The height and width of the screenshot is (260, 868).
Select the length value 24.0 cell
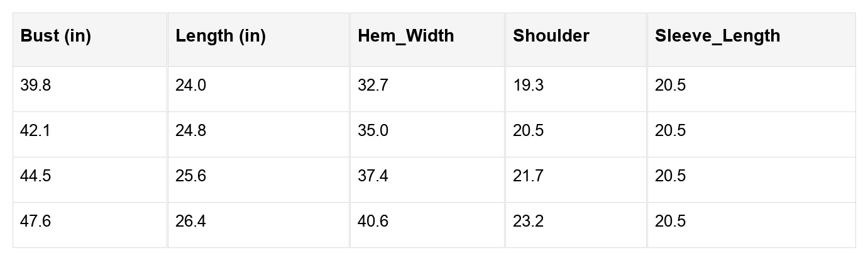click(x=190, y=86)
